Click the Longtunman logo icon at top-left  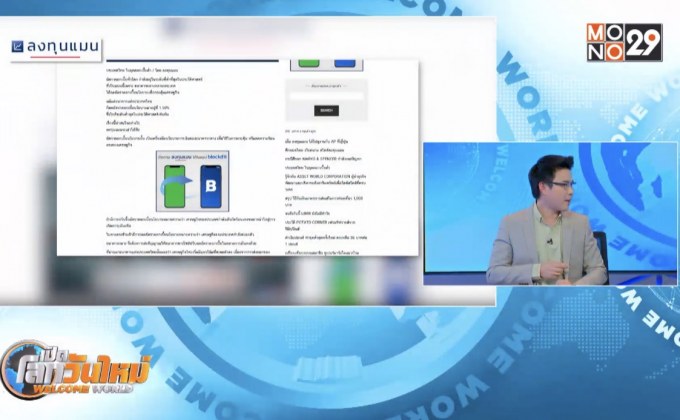21,44
